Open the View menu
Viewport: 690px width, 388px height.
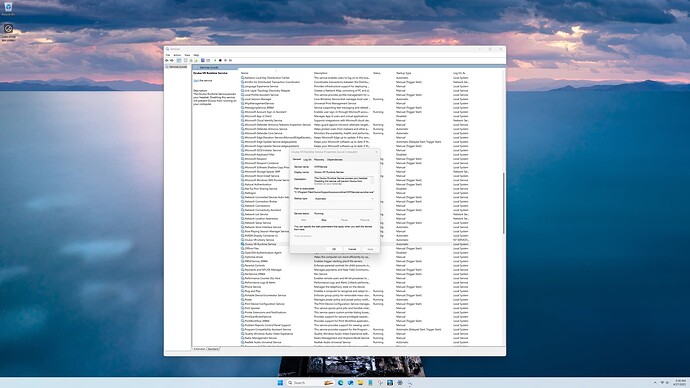point(187,55)
